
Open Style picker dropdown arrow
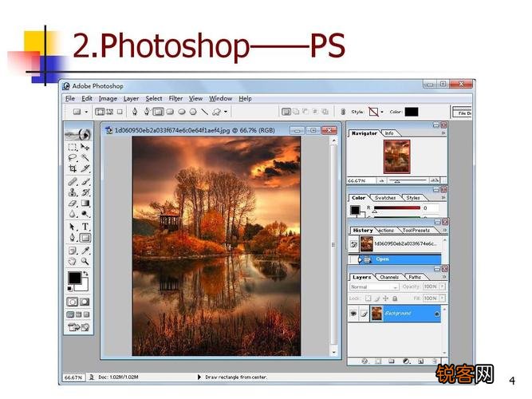point(382,112)
